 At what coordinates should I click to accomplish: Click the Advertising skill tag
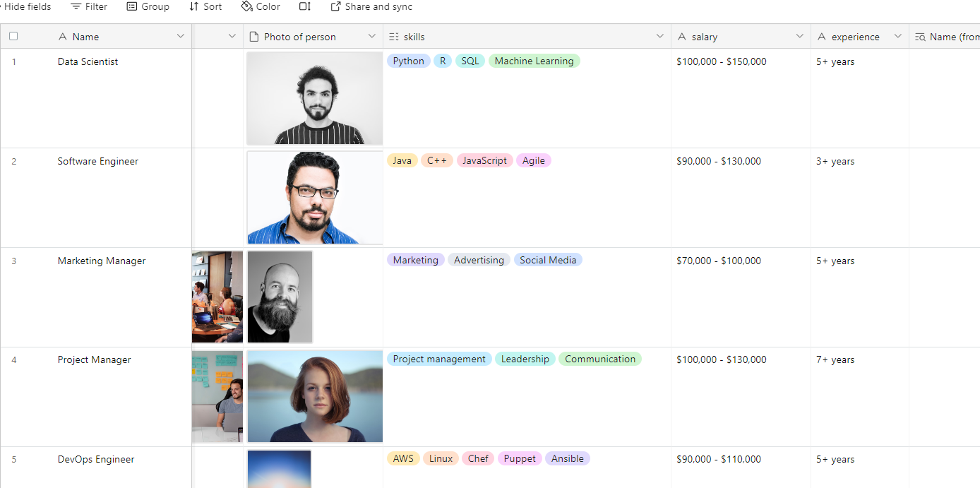click(479, 261)
